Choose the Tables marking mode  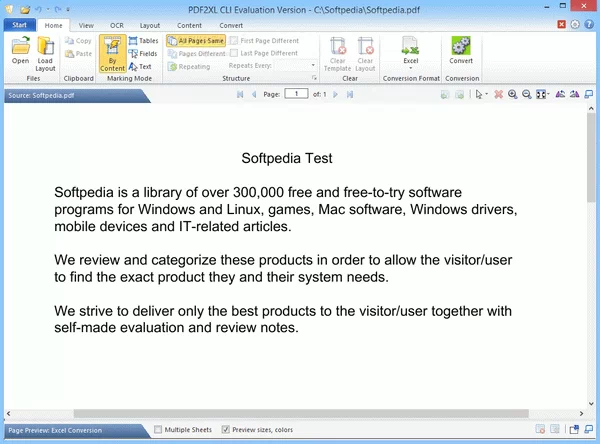click(x=142, y=41)
